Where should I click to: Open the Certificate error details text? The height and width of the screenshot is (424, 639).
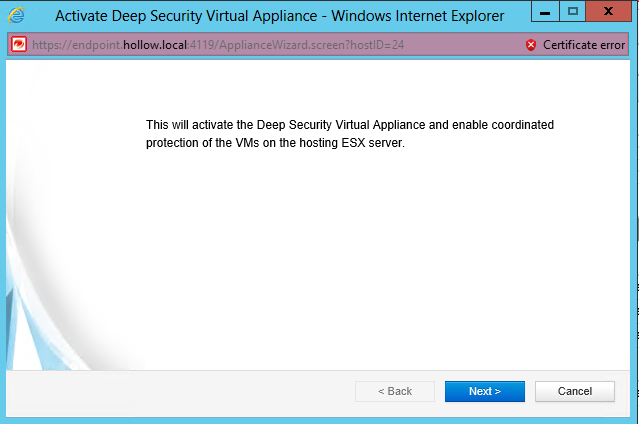584,45
